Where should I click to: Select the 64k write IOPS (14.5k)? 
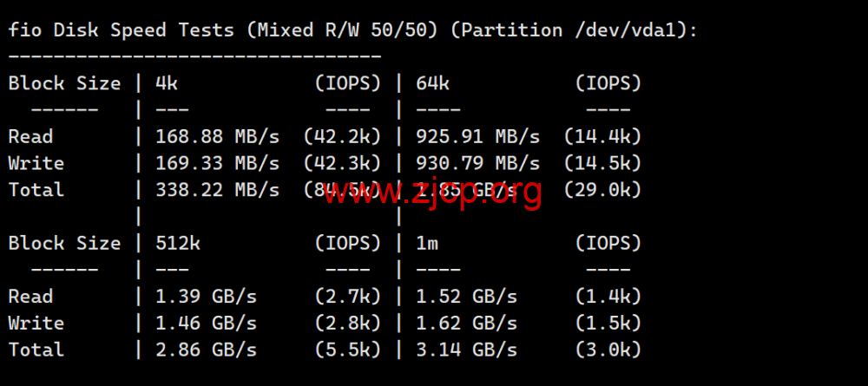pyautogui.click(x=603, y=163)
